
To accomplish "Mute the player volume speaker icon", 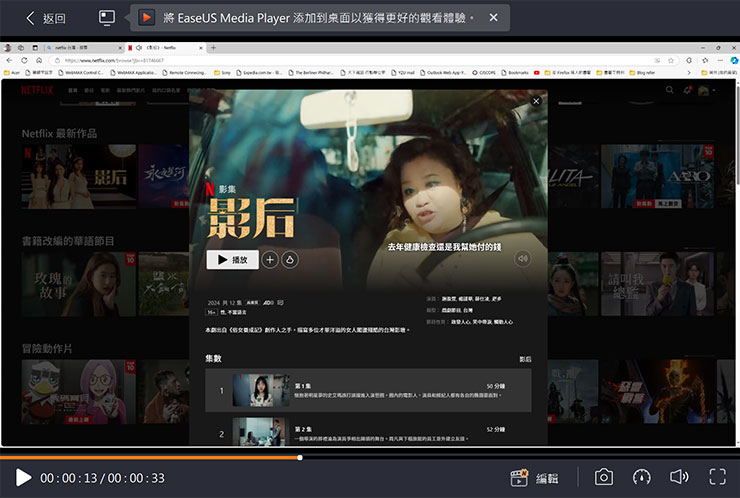I will [680, 478].
